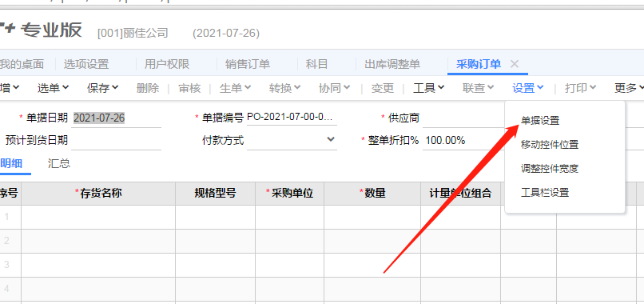
Task: Click 数量 cell in row 2
Action: pos(372,241)
